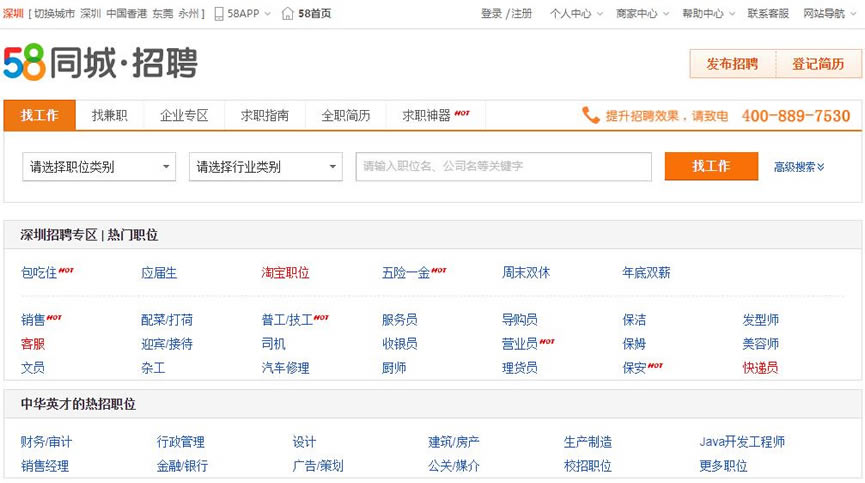
Task: Click 登录 / 注册 link
Action: (x=506, y=13)
